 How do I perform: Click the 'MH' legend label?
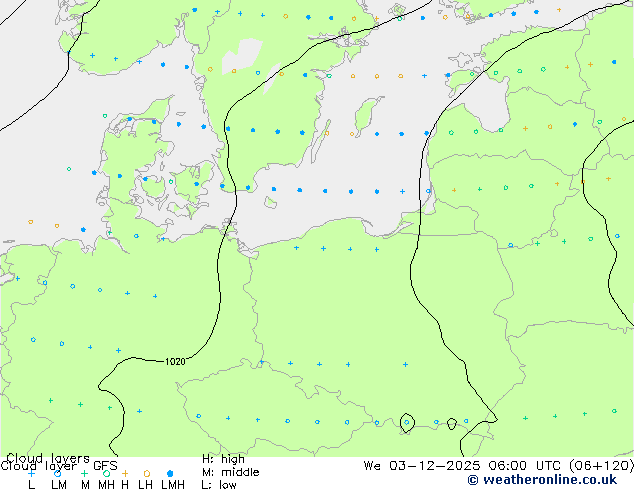point(106,484)
